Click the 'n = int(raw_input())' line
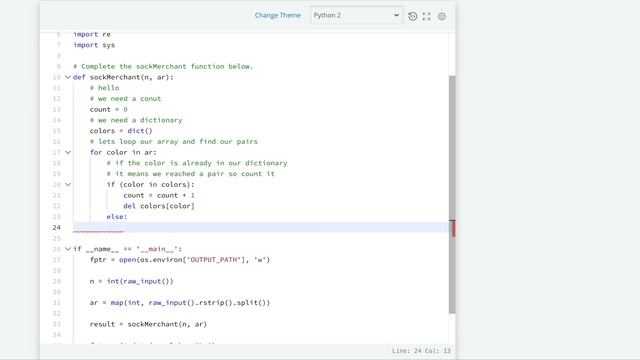 click(131, 281)
